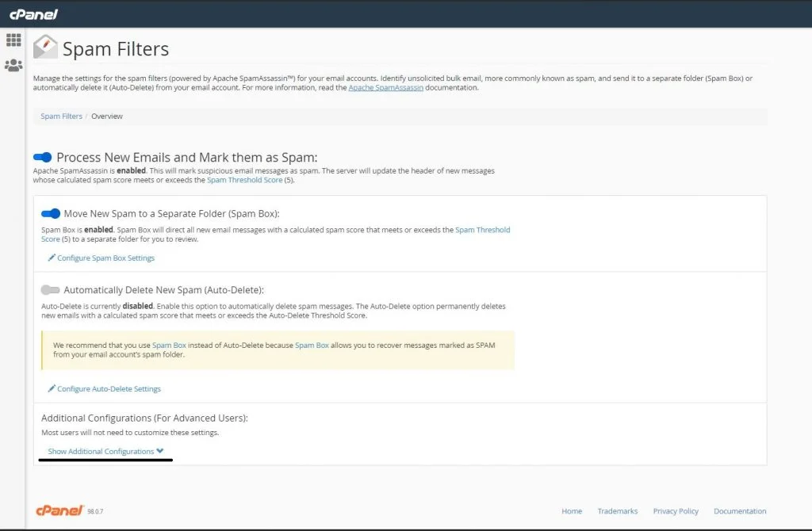Image resolution: width=812 pixels, height=531 pixels.
Task: Click second Spam Box link in recommendation notice
Action: pos(312,346)
